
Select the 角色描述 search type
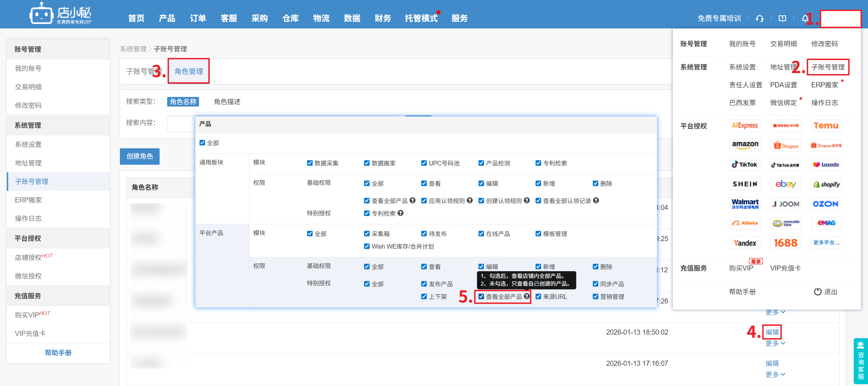click(227, 102)
